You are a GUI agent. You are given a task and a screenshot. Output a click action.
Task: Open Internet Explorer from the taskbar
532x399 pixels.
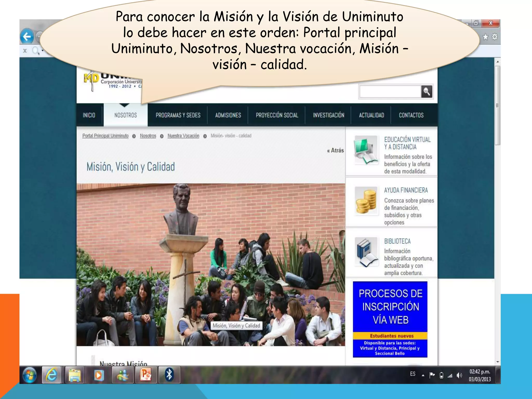(52, 375)
